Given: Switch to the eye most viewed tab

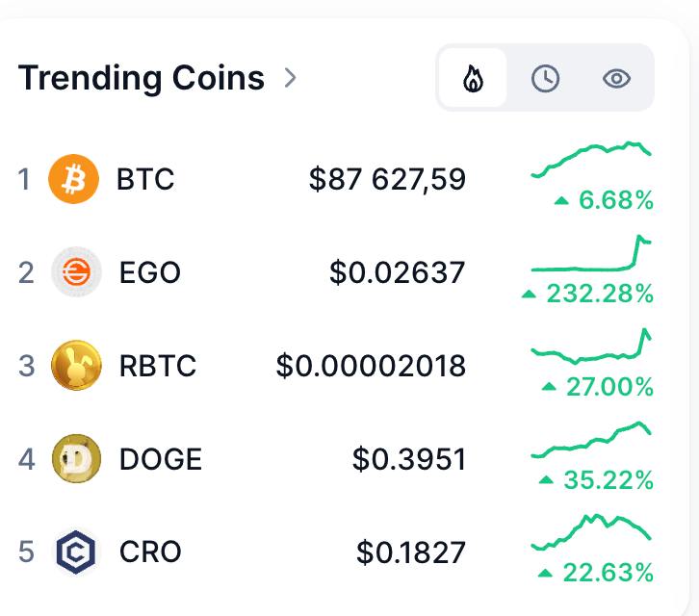Looking at the screenshot, I should pyautogui.click(x=616, y=79).
